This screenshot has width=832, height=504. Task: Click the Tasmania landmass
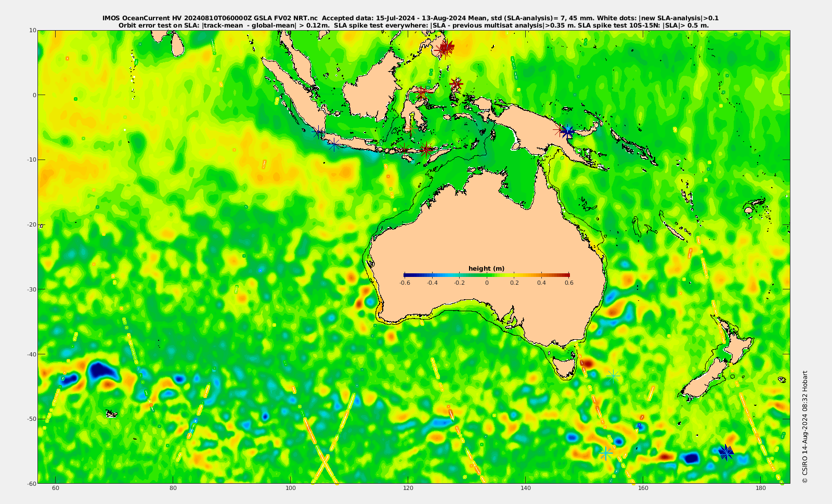coord(564,367)
